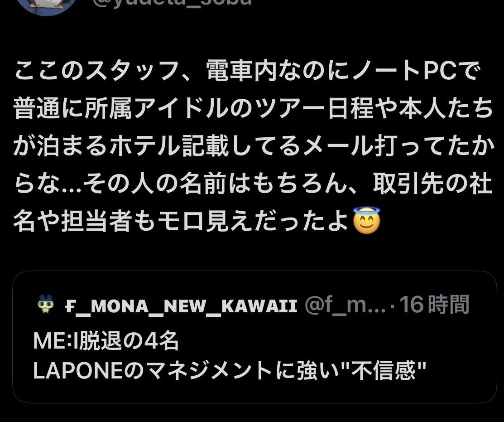This screenshot has height=422, width=504.
Task: Open the tweet author's profile avatar
Action: tap(46, 6)
